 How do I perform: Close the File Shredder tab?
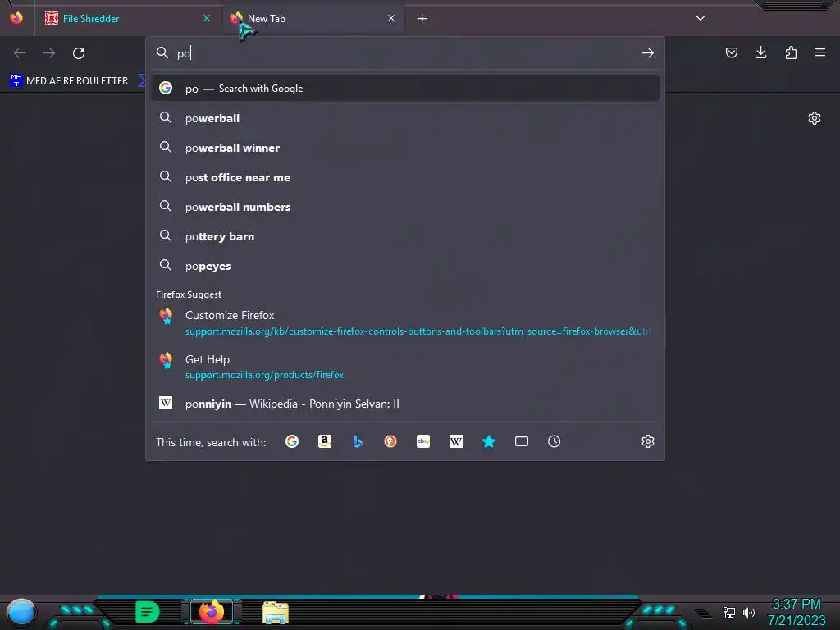coord(207,18)
